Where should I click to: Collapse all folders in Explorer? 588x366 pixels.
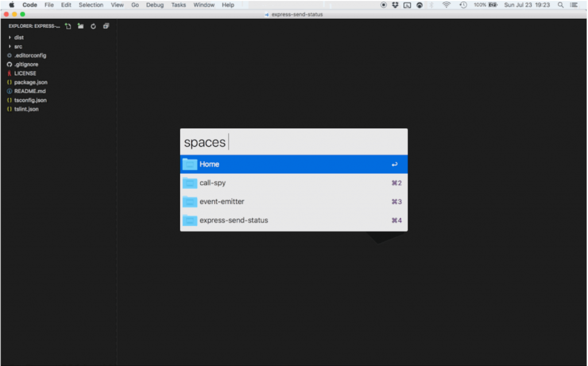(x=106, y=26)
